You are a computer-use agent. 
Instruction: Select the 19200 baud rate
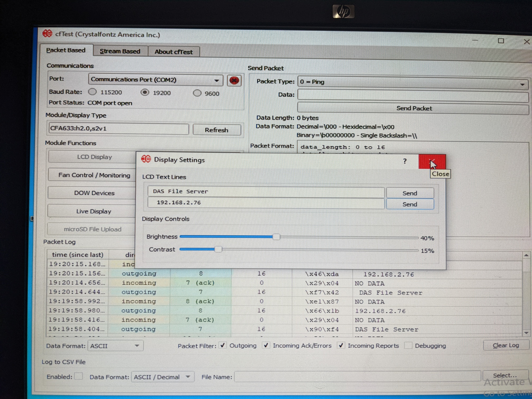(x=145, y=92)
